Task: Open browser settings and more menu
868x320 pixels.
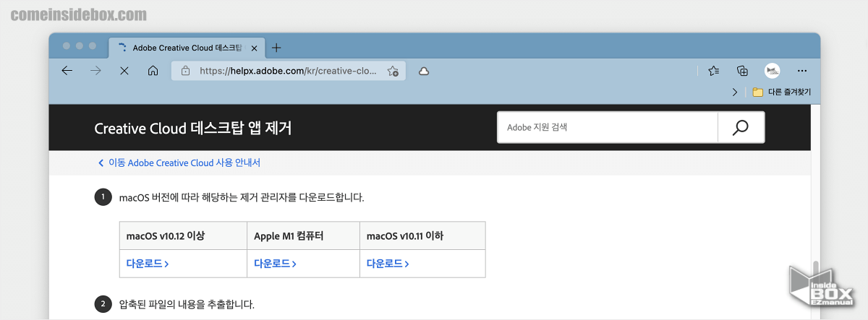Action: click(801, 71)
